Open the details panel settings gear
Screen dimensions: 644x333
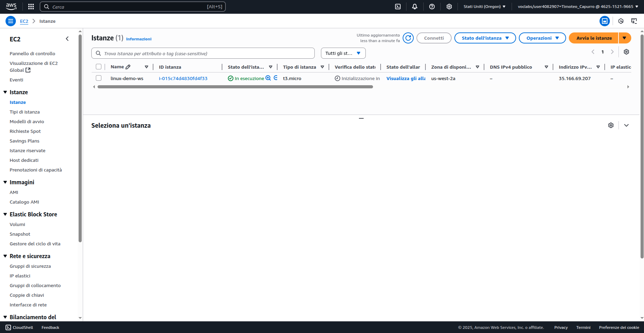pyautogui.click(x=611, y=125)
